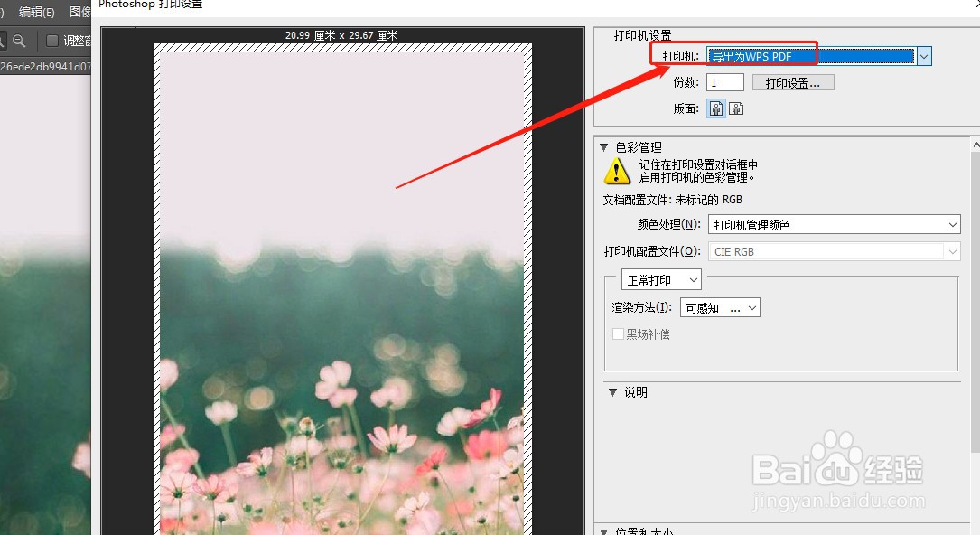Open the 正常打印 dropdown
The image size is (980, 535).
click(x=661, y=280)
